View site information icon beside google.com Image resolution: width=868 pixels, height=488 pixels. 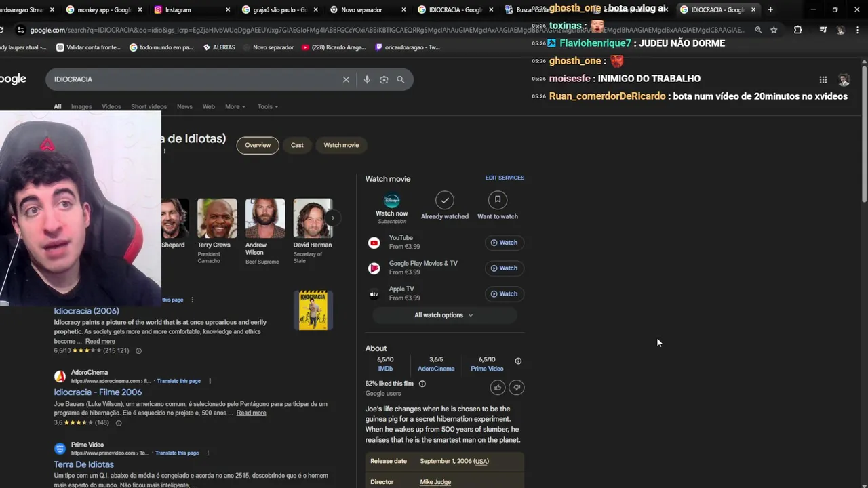pos(20,30)
